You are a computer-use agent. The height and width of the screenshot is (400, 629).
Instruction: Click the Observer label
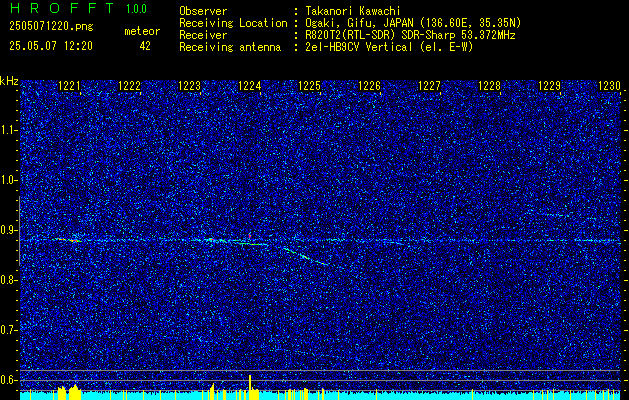tap(203, 11)
